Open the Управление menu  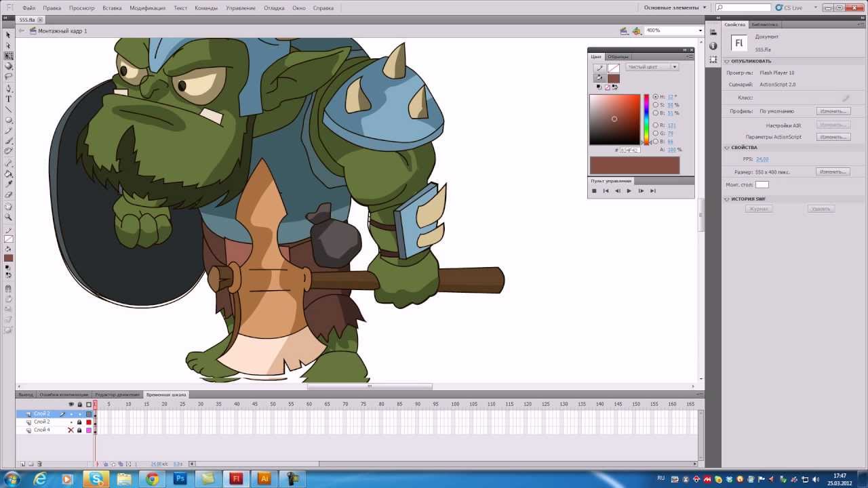point(241,8)
